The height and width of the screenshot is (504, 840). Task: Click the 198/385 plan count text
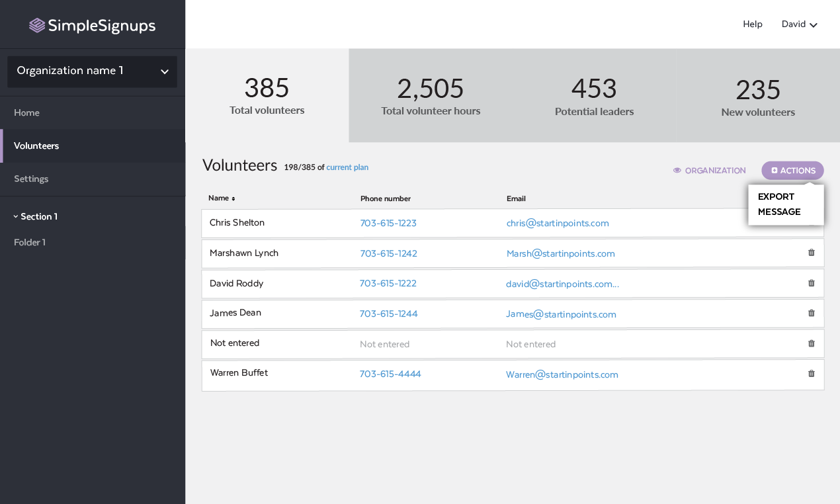point(300,167)
